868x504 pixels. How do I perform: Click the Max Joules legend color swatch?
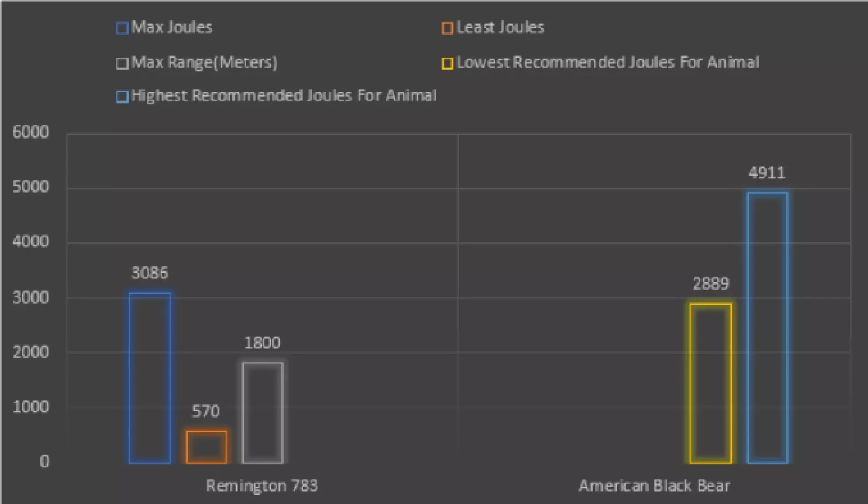click(x=122, y=28)
